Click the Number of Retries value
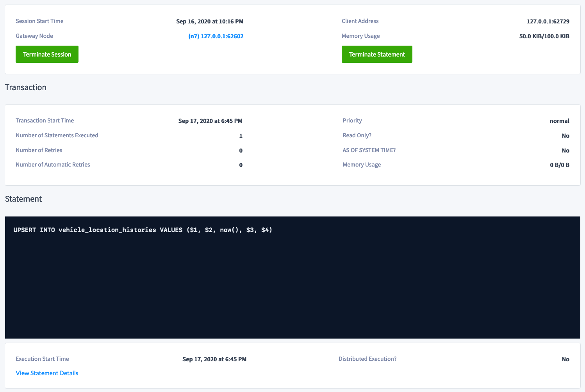Viewport: 585px width, 392px height. pos(241,150)
